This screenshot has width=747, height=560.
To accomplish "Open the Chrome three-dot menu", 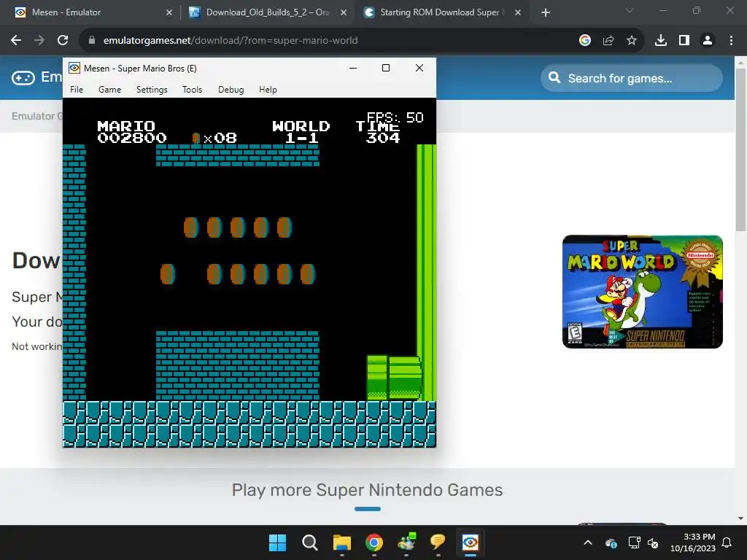I will pyautogui.click(x=731, y=41).
